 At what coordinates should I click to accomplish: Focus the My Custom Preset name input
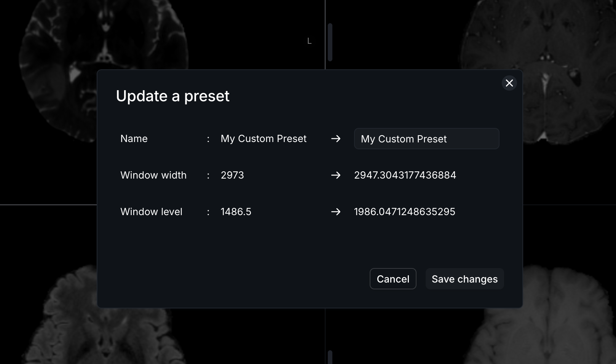[426, 139]
